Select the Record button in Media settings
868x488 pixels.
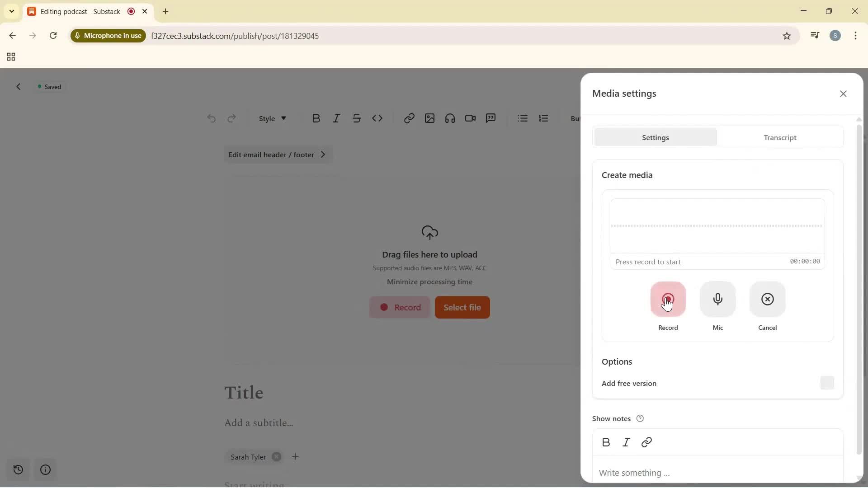pyautogui.click(x=668, y=300)
